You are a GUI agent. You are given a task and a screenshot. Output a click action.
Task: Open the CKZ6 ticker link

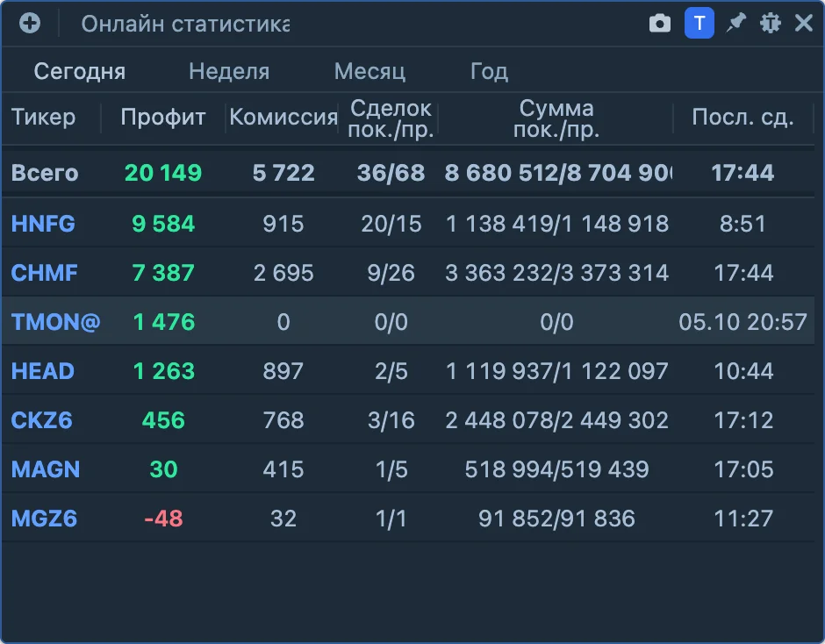[41, 420]
